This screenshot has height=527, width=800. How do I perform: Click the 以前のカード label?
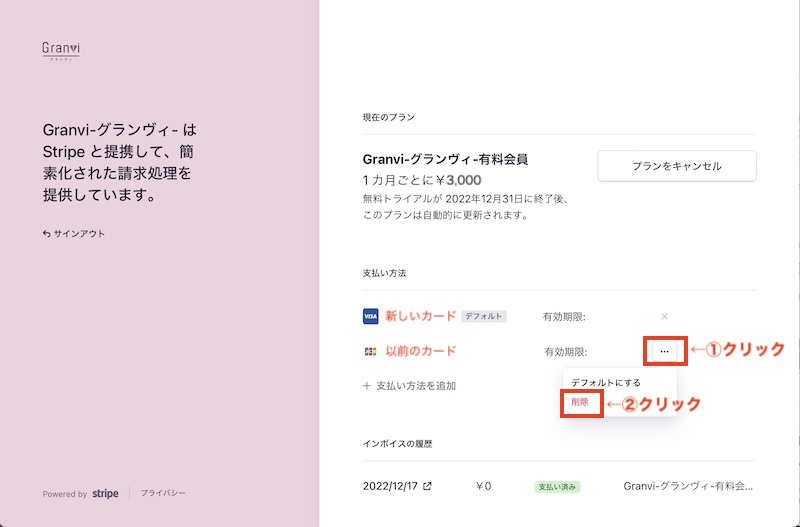(420, 351)
